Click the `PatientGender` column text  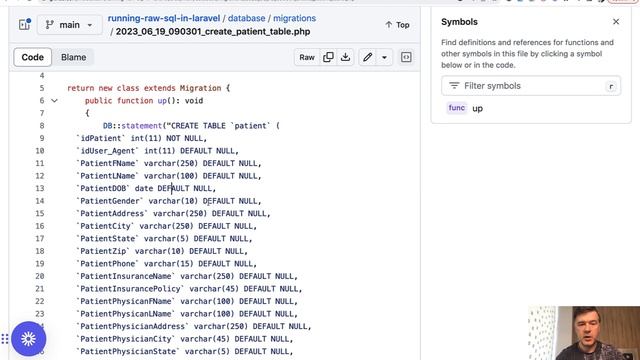[110, 201]
